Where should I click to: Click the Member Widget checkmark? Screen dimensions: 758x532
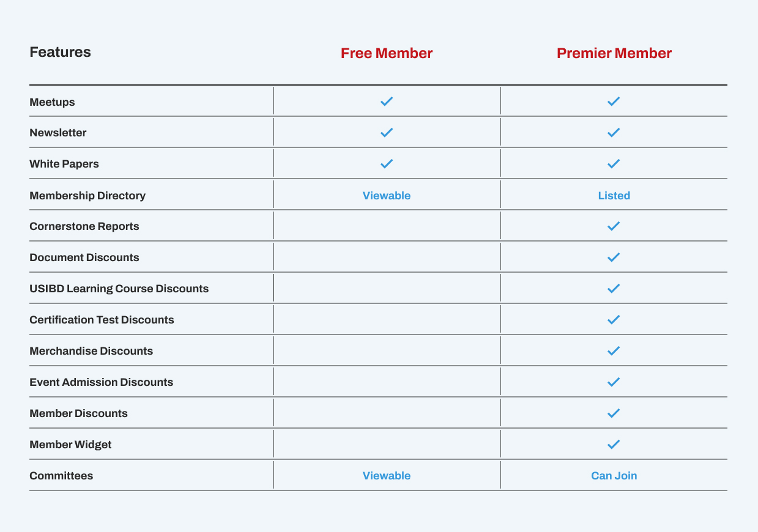pyautogui.click(x=614, y=445)
